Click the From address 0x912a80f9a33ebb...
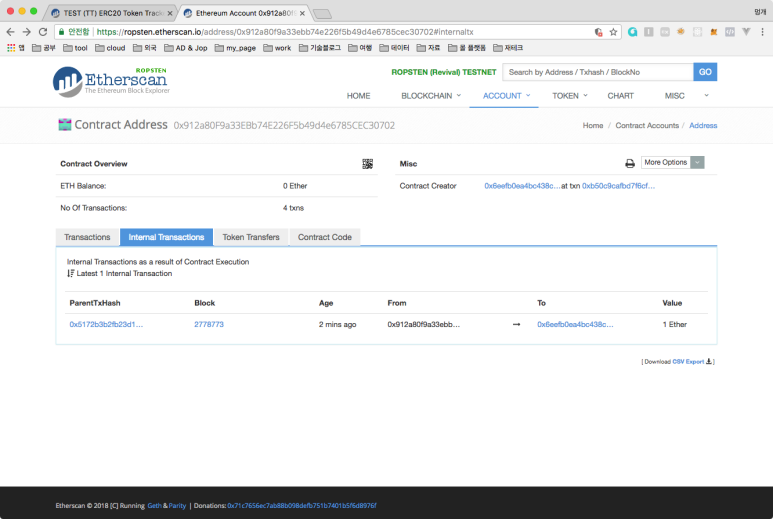The width and height of the screenshot is (773, 519). tap(423, 324)
